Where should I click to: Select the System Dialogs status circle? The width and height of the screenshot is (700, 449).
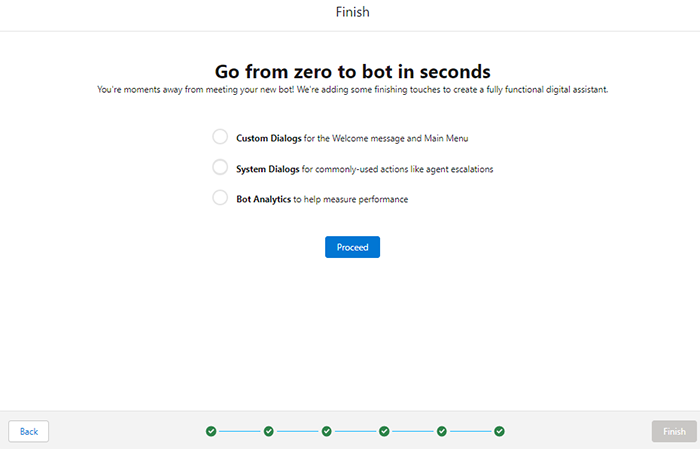220,168
